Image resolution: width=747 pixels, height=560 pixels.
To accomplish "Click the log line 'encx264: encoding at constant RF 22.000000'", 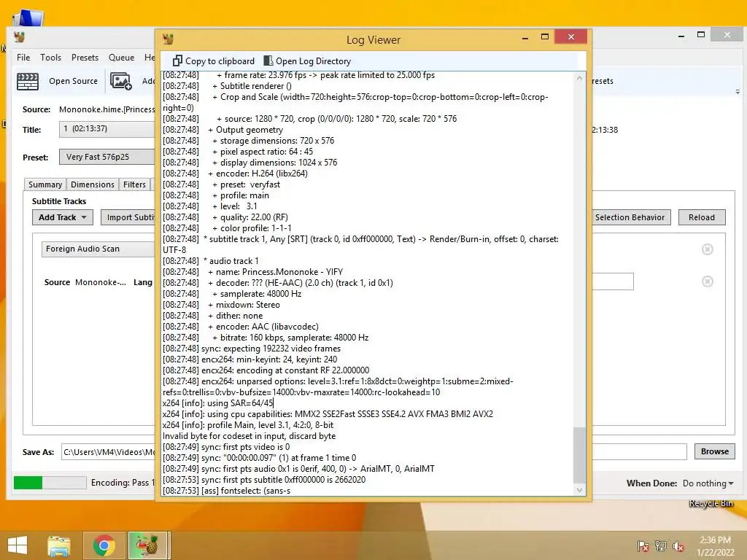I will 285,370.
